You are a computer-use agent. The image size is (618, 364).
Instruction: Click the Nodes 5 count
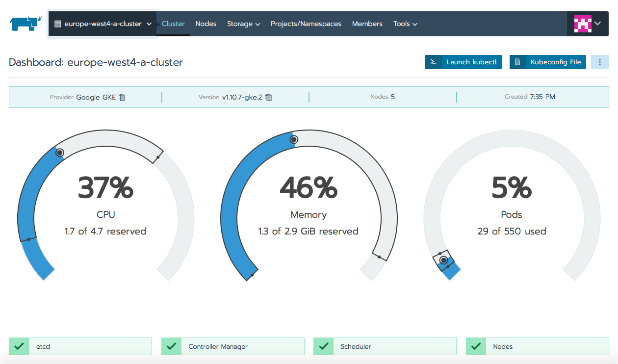(383, 97)
